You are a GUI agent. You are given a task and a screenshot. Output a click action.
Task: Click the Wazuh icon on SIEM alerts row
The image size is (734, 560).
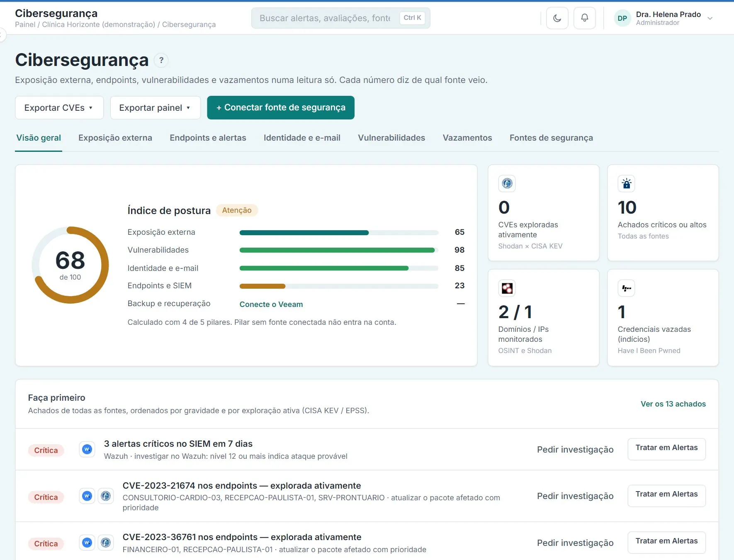point(87,449)
